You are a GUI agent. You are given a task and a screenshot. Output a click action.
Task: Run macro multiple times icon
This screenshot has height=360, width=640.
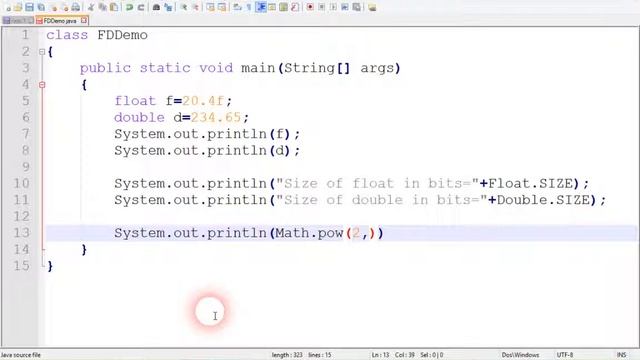344,7
